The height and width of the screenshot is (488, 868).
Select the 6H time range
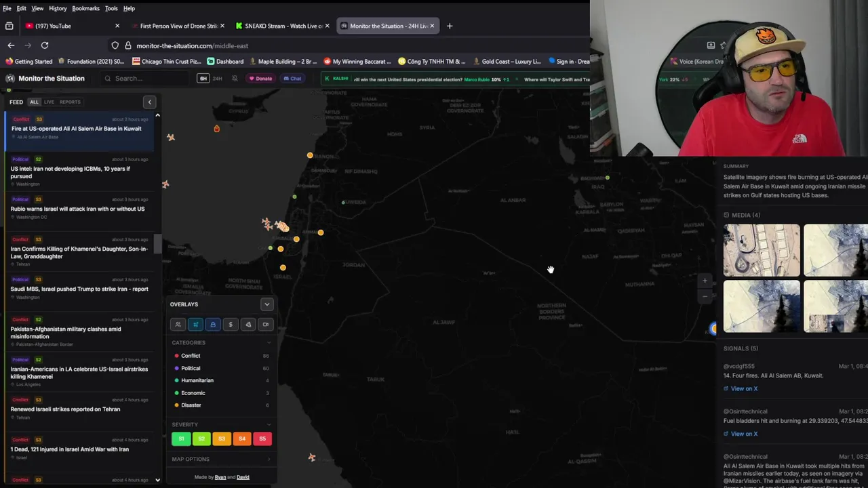(203, 79)
